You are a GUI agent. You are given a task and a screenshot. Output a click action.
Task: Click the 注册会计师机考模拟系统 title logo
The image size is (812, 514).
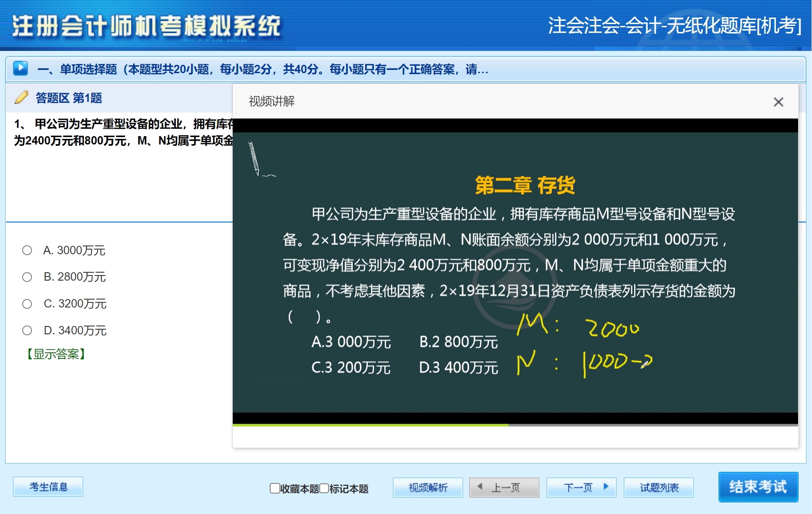pos(147,25)
